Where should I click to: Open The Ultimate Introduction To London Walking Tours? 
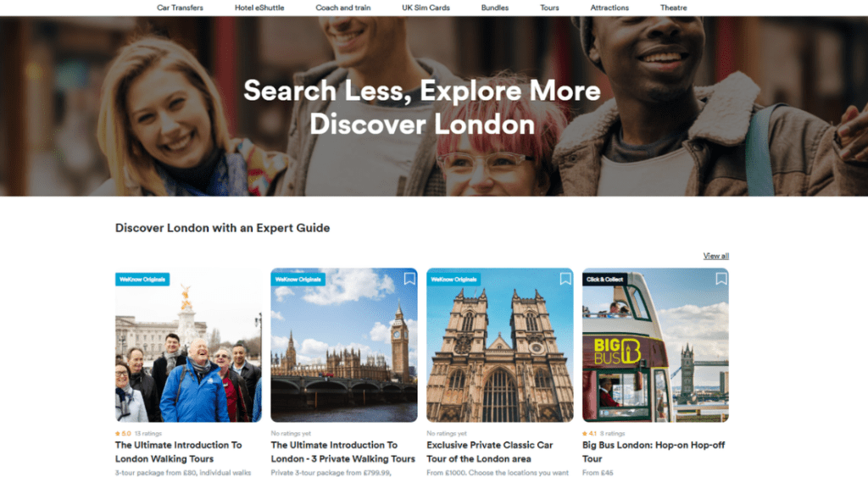(178, 452)
